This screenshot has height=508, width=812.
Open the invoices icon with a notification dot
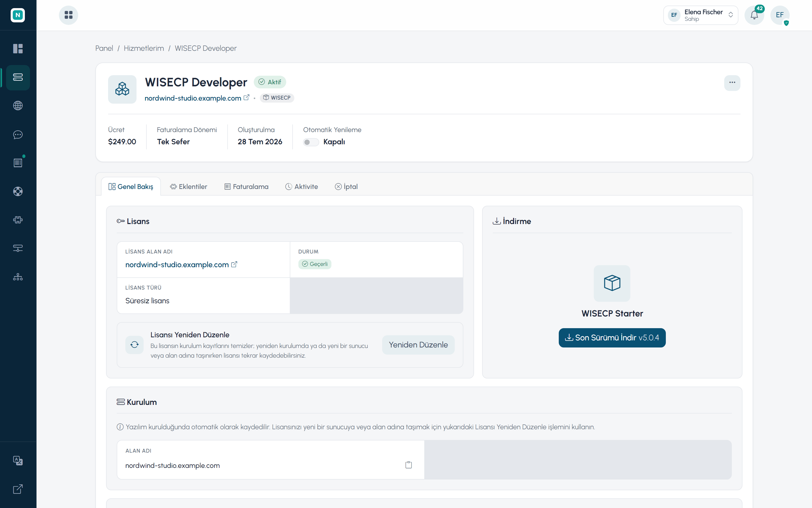click(18, 163)
